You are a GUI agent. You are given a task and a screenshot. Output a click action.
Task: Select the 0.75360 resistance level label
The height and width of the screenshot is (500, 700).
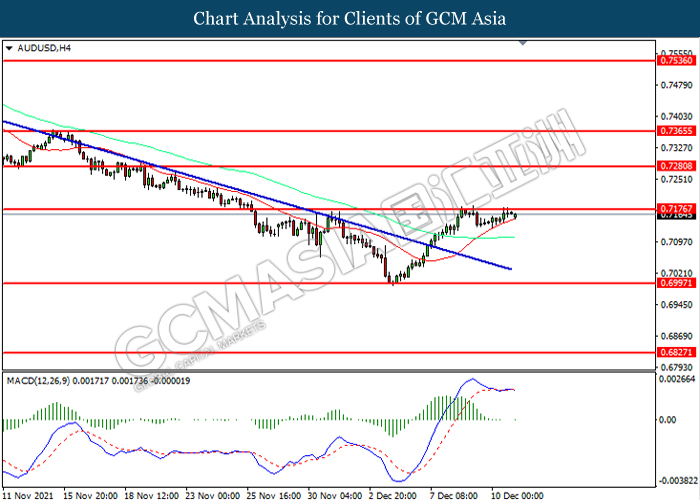coord(677,61)
